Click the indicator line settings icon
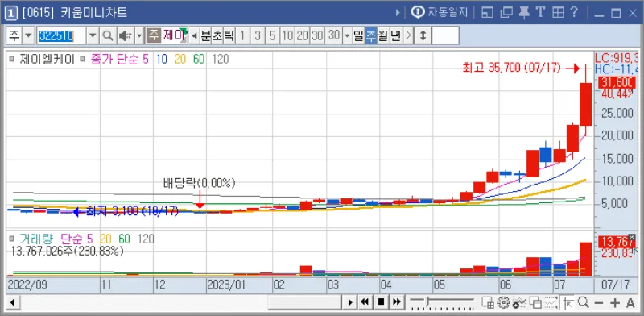This screenshot has width=644, height=316. pyautogui.click(x=518, y=303)
